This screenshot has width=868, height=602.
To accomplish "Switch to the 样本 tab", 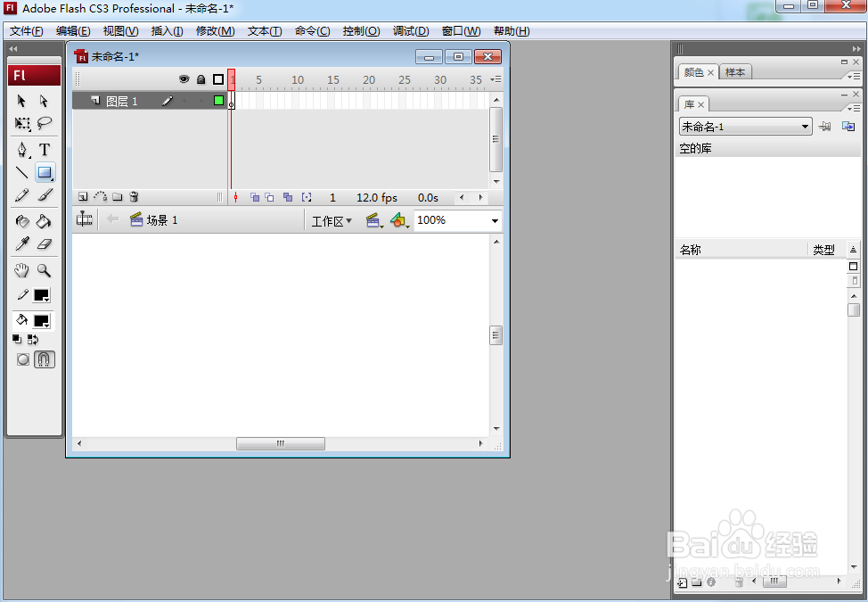I will click(735, 72).
